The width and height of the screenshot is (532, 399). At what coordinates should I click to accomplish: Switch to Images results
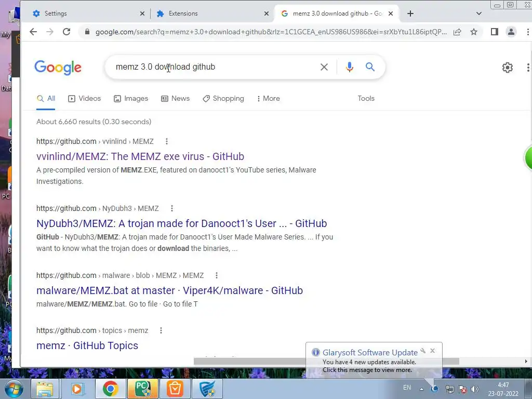(x=131, y=98)
